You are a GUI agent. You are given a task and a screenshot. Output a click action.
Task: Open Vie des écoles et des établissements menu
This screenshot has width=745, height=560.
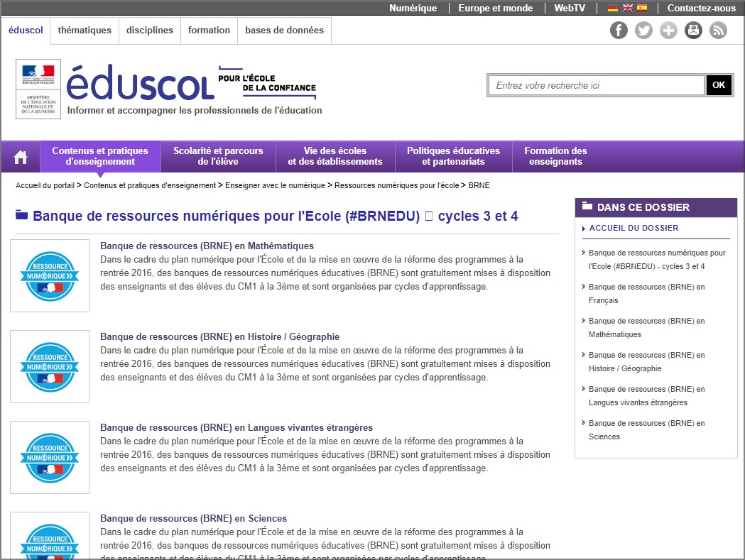335,156
